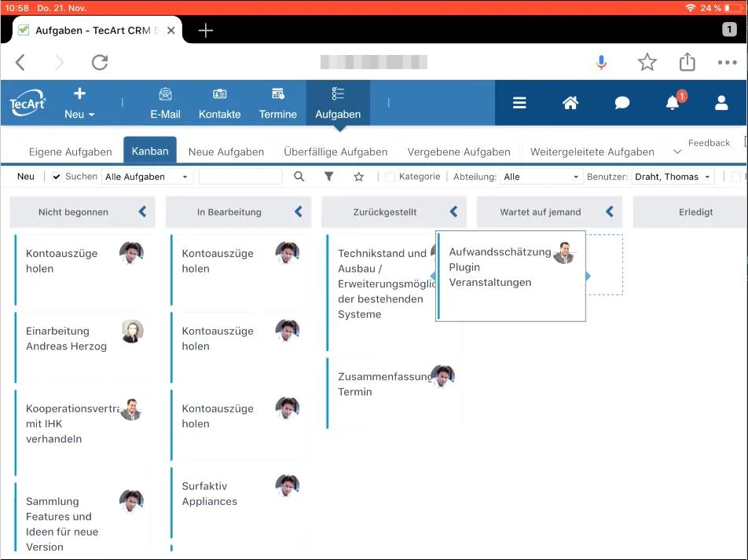Click the avatar on the Aufwandsschätzung Plugin Veranstaltungen card

(564, 253)
